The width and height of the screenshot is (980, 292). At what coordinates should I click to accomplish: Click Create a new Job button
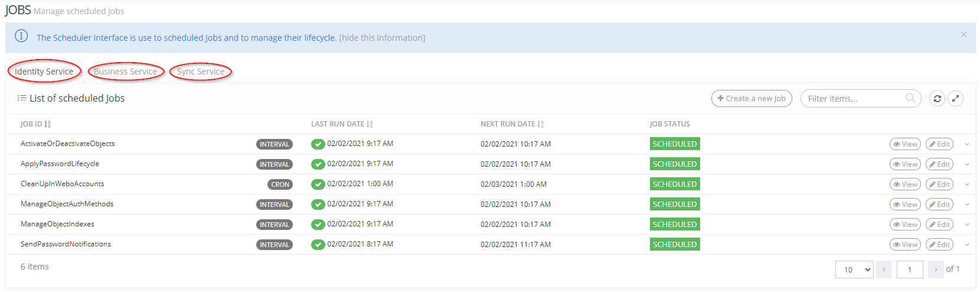752,99
